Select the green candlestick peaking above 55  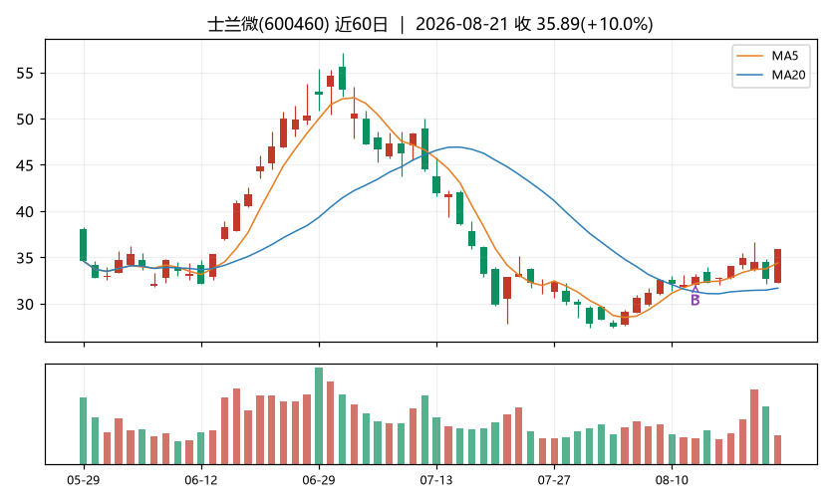[x=343, y=78]
